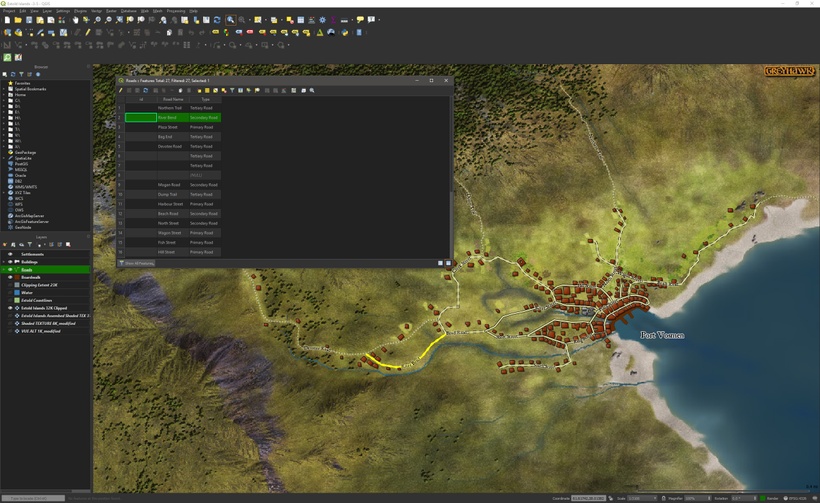Expand the Home folder in Browser

pyautogui.click(x=5, y=96)
